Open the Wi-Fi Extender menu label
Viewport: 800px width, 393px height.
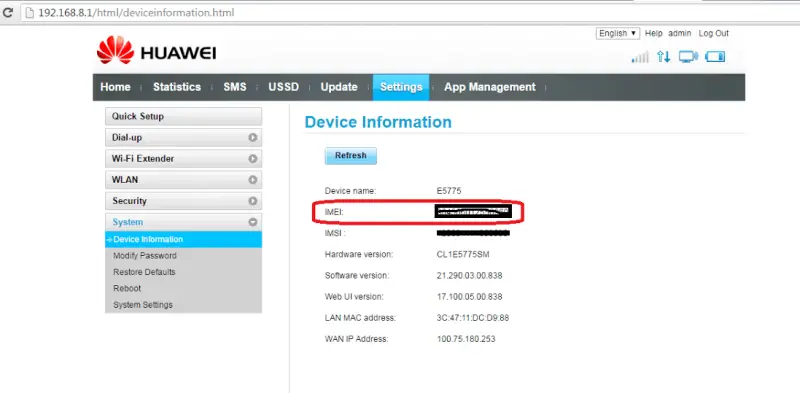(143, 159)
